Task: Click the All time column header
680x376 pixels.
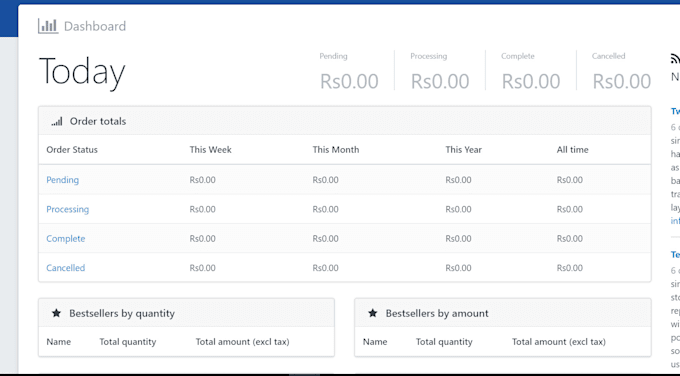Action: tap(572, 150)
